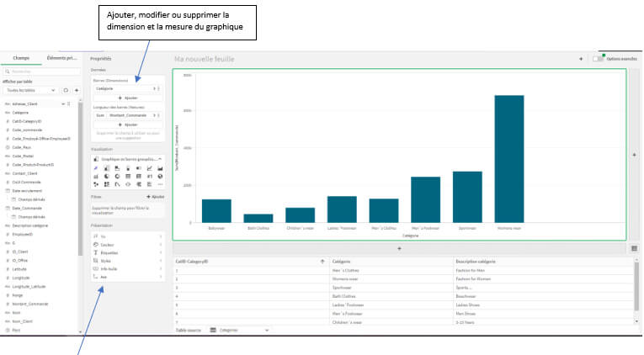The image size is (644, 355).
Task: Open the Table source Catégories dropdown
Action: [239, 330]
